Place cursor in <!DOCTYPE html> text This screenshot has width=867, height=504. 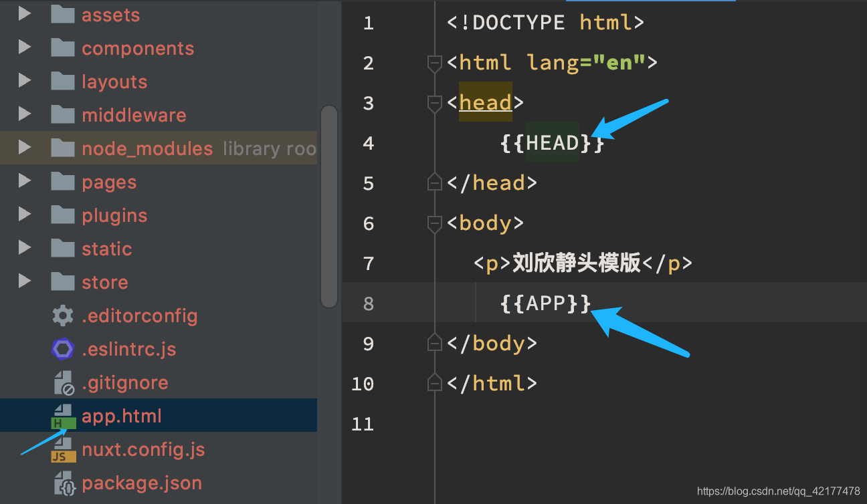[545, 23]
